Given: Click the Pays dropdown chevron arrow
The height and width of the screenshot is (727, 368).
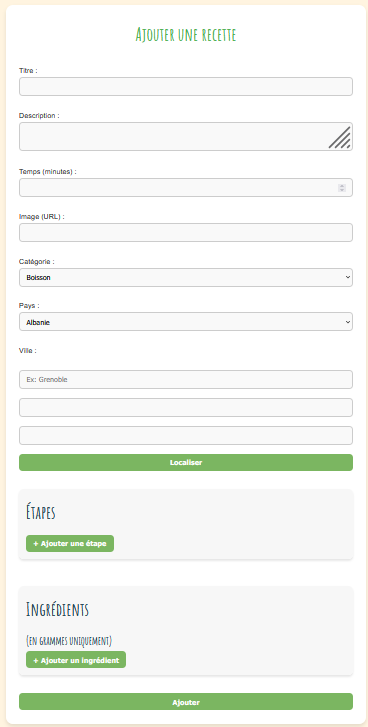Looking at the screenshot, I should click(x=348, y=322).
